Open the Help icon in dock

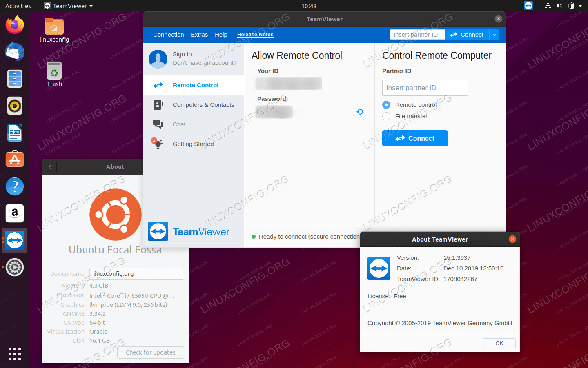(x=15, y=186)
